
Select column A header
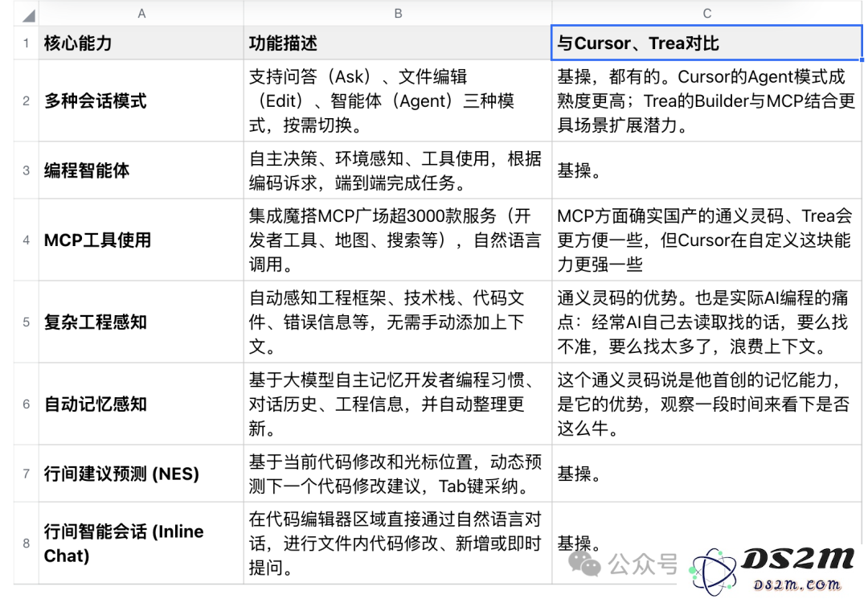pos(141,14)
